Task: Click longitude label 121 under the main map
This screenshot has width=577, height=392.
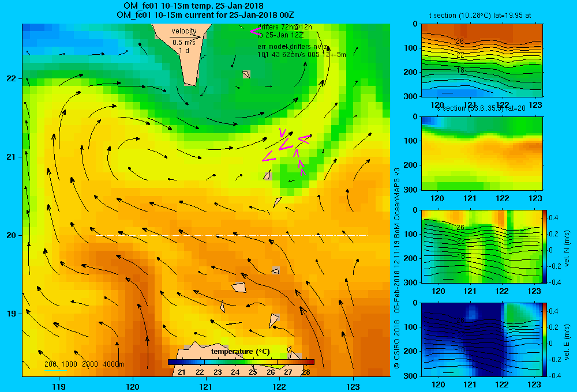Action: (206, 386)
